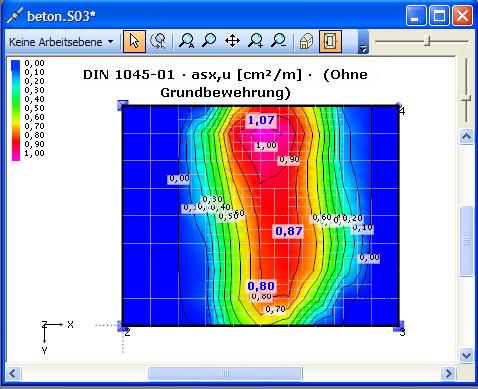The width and height of the screenshot is (478, 389).
Task: Click the zoom-all magnifier icon
Action: (x=186, y=41)
